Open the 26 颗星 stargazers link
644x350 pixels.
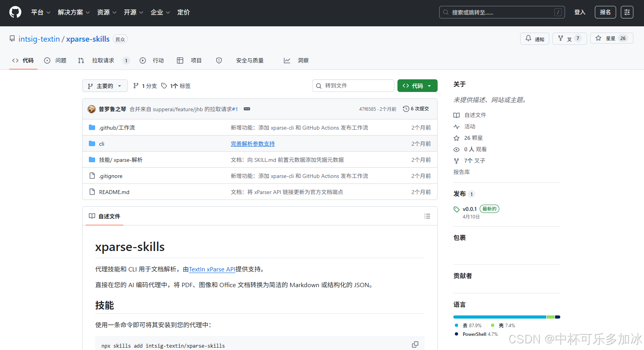click(x=468, y=138)
